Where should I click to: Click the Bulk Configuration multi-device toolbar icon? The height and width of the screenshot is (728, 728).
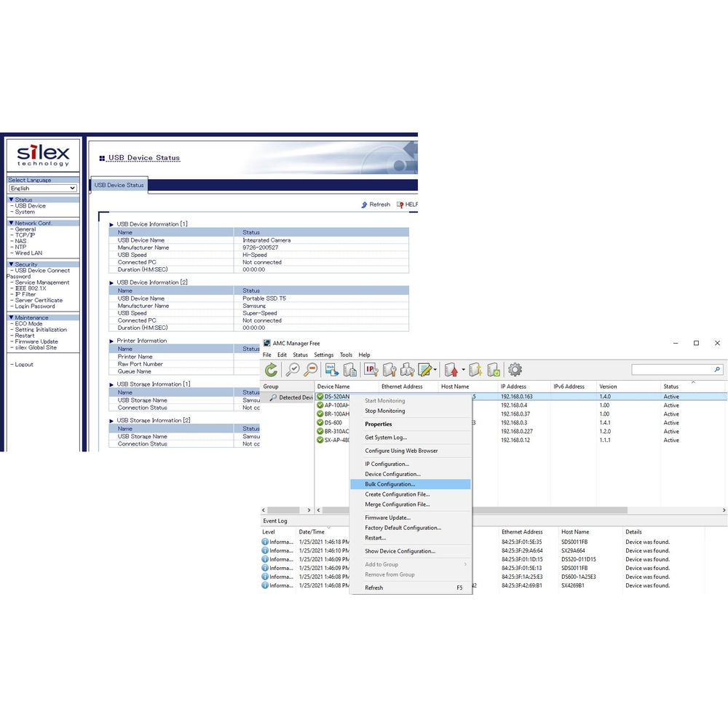point(407,370)
